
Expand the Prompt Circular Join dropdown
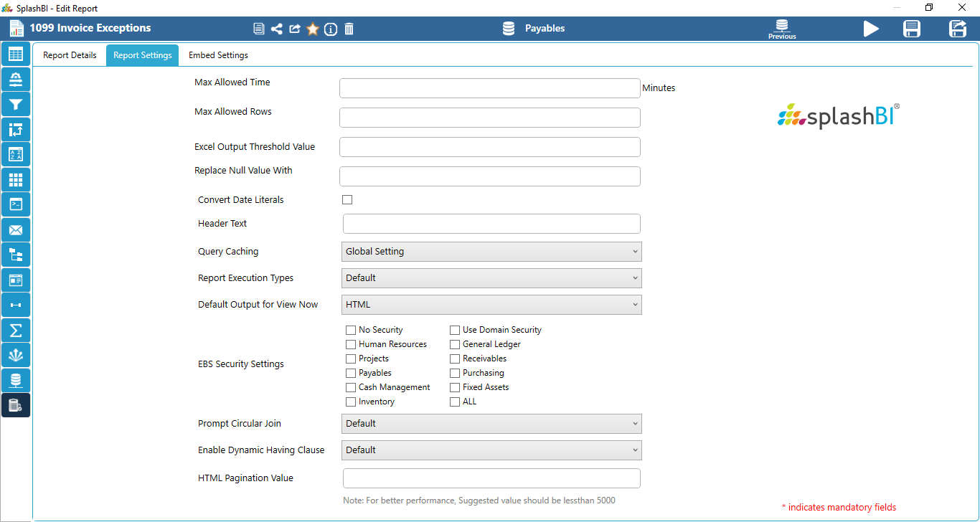(x=492, y=424)
